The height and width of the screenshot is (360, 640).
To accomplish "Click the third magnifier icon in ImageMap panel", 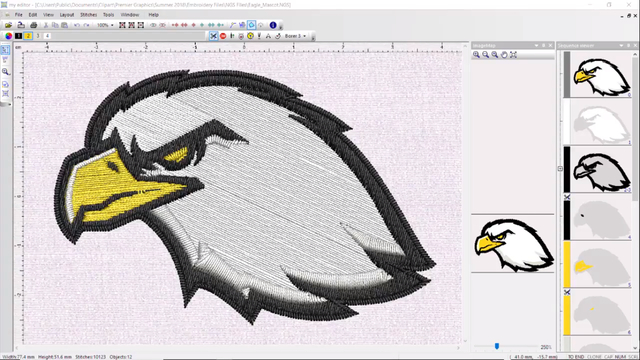I will point(495,55).
